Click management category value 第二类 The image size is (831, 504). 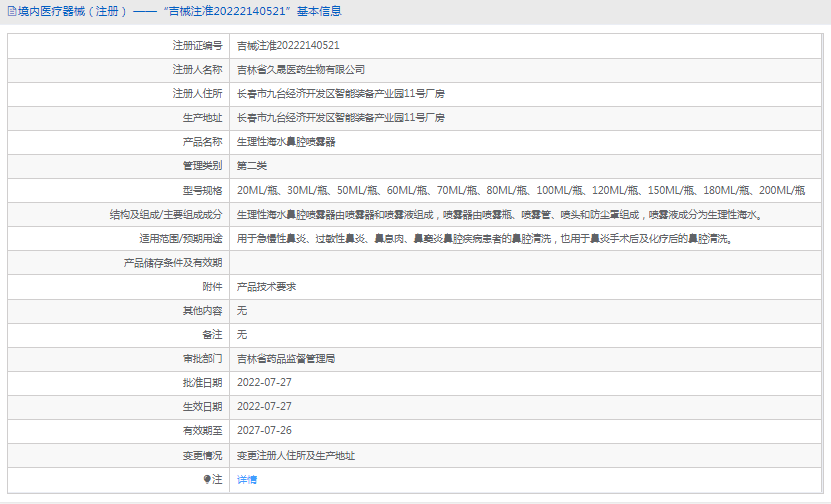click(252, 166)
